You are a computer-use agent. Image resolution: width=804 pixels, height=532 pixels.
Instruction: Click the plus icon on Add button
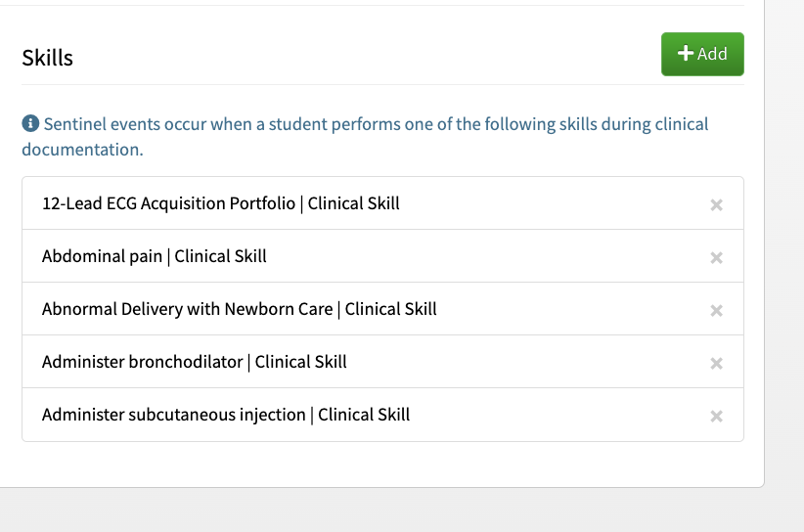pos(686,53)
